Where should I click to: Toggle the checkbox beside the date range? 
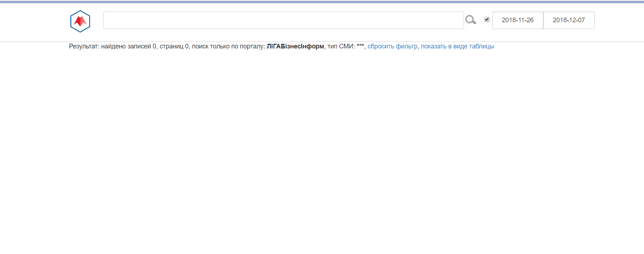(x=487, y=19)
